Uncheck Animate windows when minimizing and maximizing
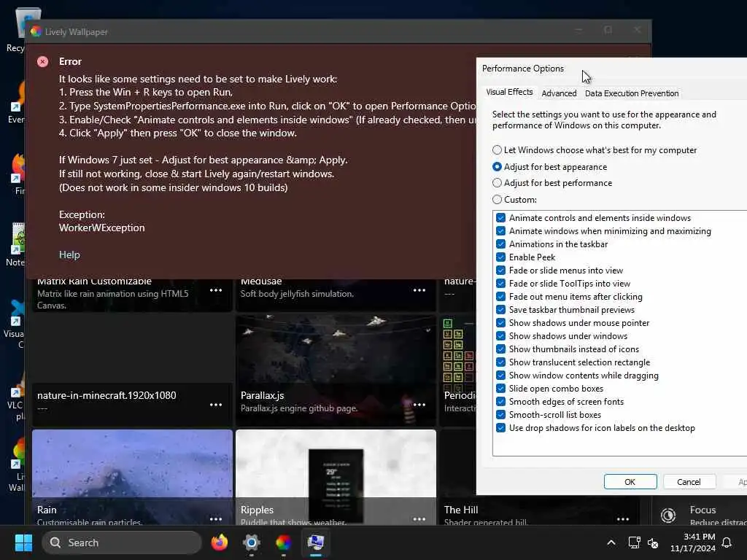 (500, 231)
